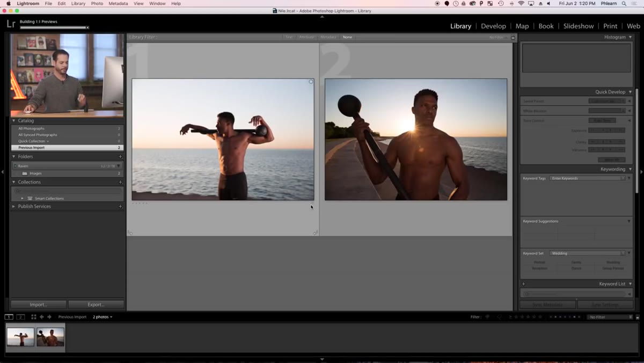Viewport: 644px width, 363px height.
Task: Hide the filmstrip using bottom arrow
Action: [322, 359]
